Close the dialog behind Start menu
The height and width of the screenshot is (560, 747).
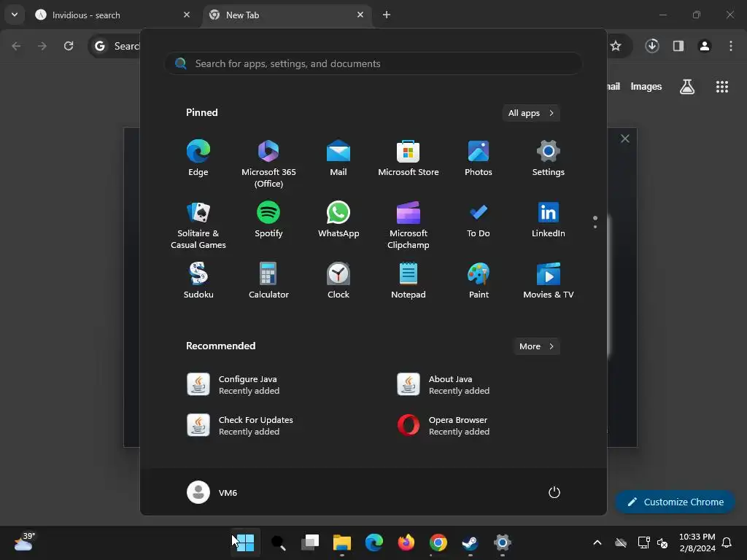click(625, 139)
